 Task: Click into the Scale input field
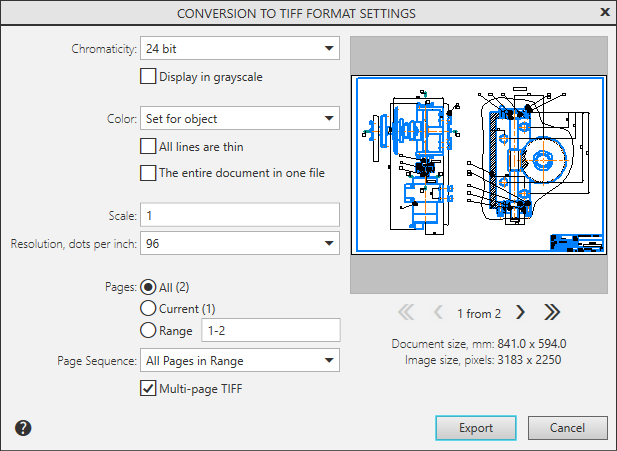240,215
